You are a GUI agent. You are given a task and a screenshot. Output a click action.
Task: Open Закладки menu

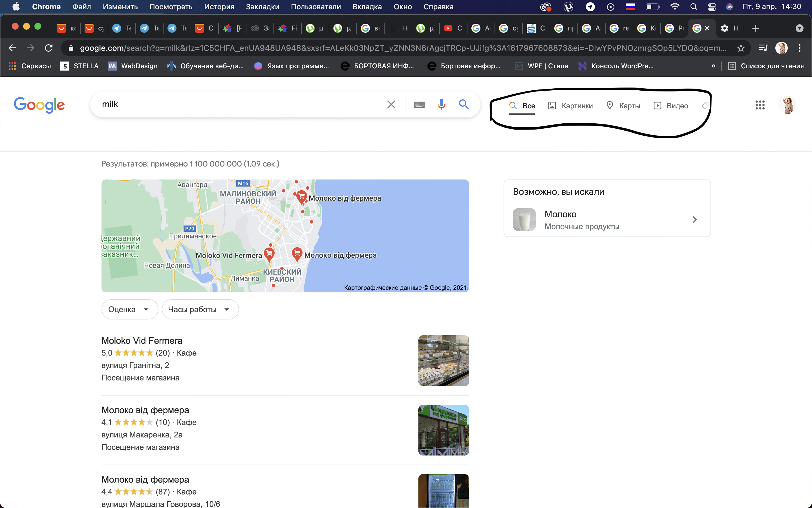[262, 7]
